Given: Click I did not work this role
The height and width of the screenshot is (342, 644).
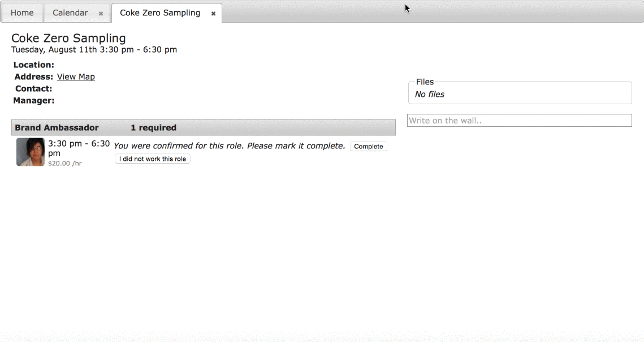Looking at the screenshot, I should (152, 159).
